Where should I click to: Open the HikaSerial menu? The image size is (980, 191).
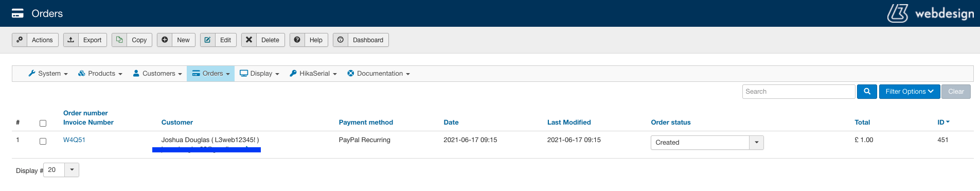click(313, 74)
